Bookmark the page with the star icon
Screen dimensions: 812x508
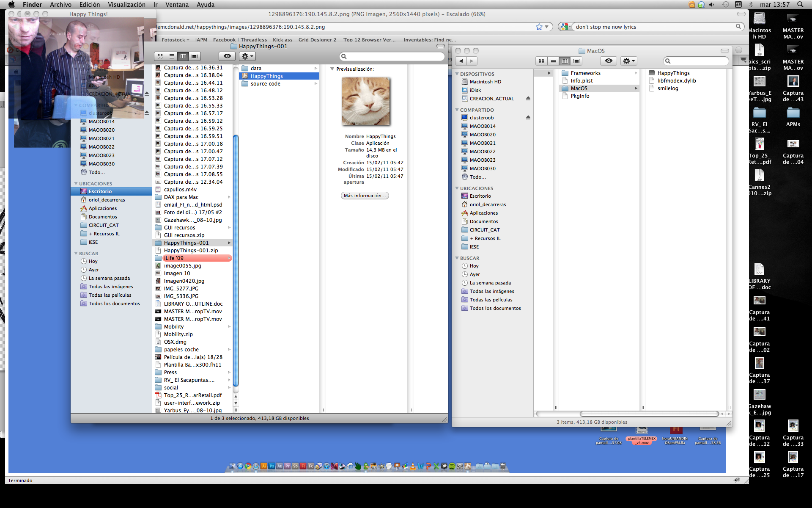coord(539,27)
